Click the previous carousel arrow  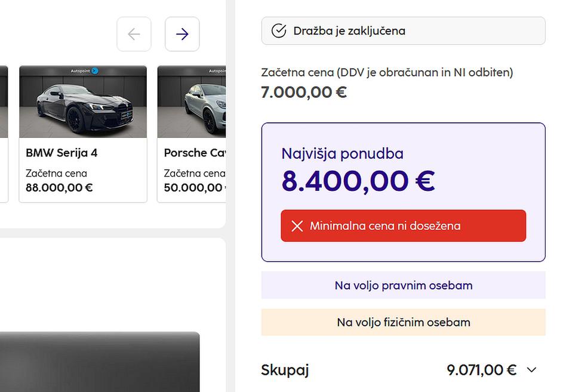tap(134, 34)
